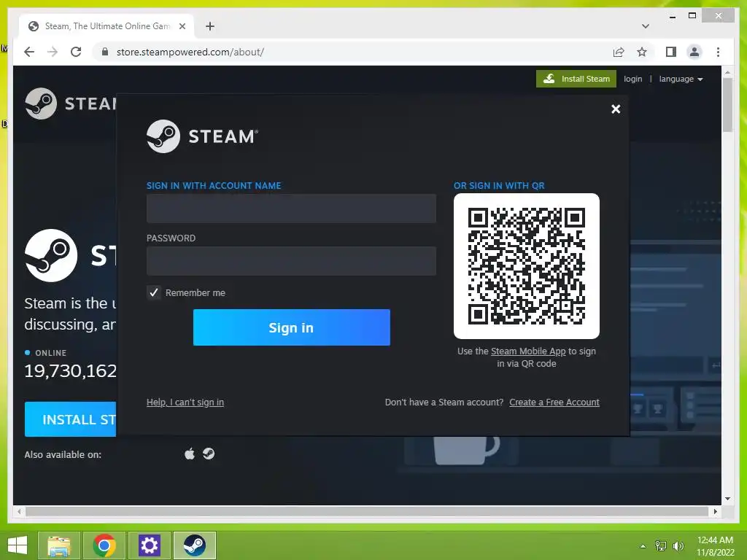747x560 pixels.
Task: Click the network tray icon
Action: tap(660, 546)
